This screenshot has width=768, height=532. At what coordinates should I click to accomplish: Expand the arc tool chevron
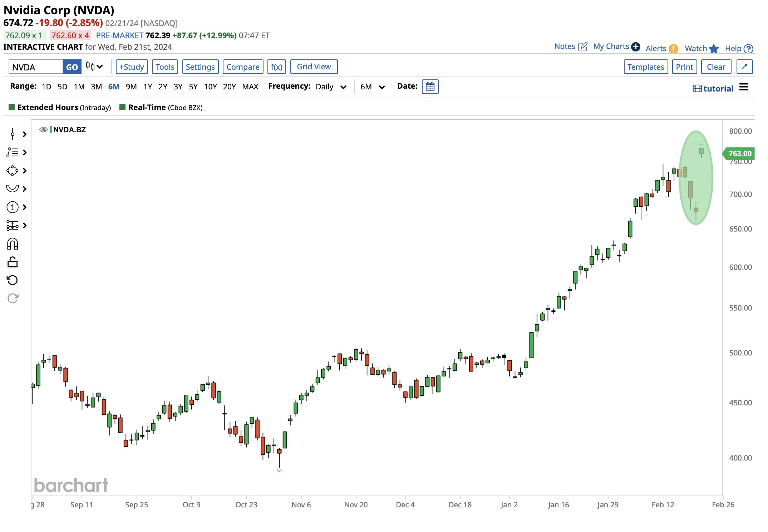(x=25, y=189)
